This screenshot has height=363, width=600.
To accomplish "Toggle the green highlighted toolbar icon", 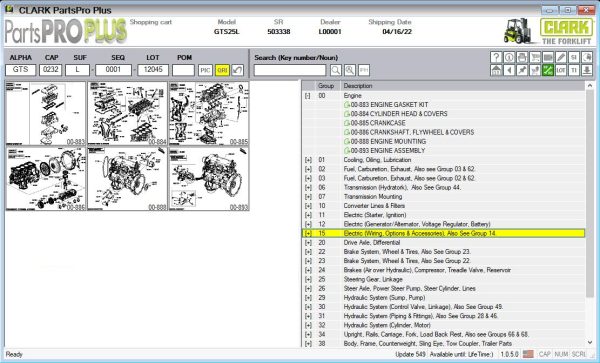I will [548, 70].
